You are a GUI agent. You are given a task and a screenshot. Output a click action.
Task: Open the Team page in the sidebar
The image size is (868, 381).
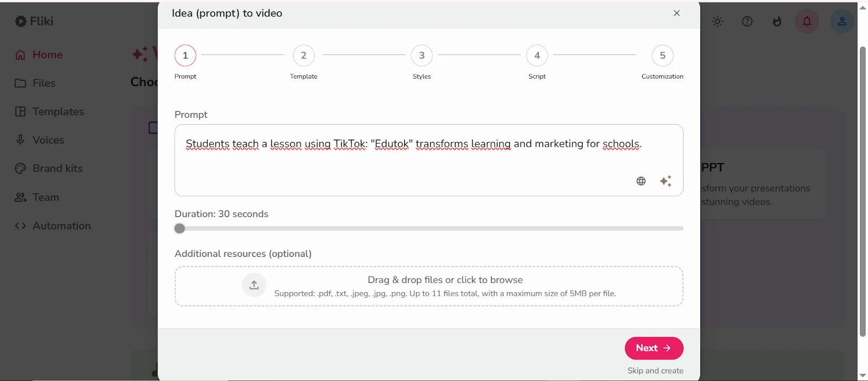click(x=37, y=197)
